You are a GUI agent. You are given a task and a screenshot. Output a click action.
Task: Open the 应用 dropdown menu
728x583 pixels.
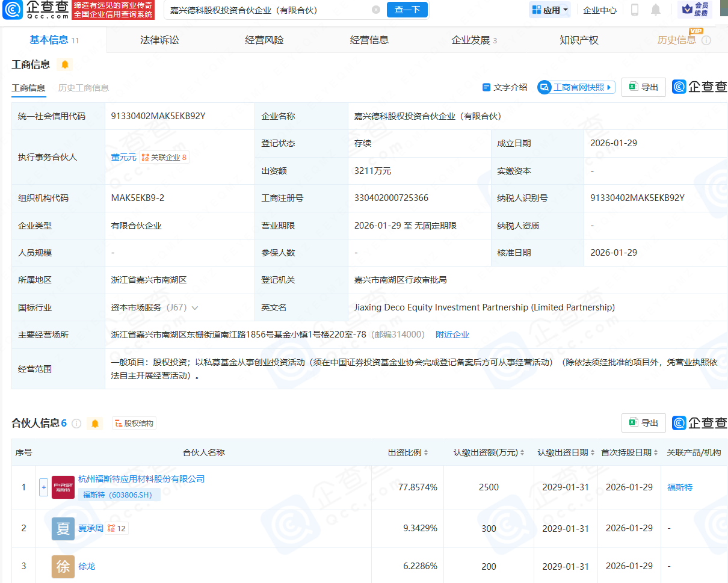[x=550, y=10]
